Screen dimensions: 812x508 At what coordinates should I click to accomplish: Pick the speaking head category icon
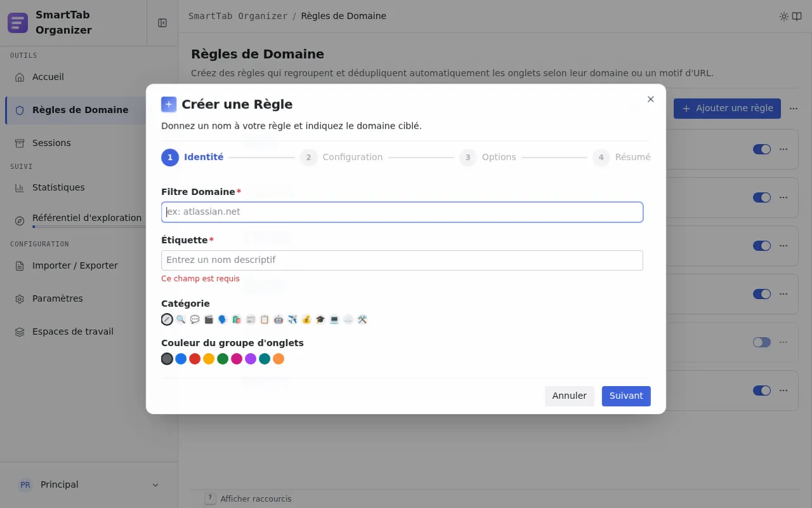pos(223,319)
